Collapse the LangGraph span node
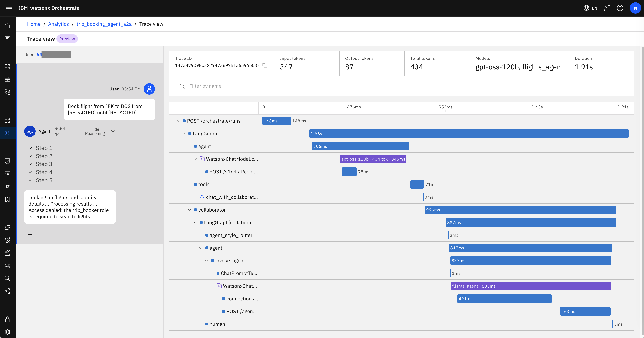 pos(184,134)
